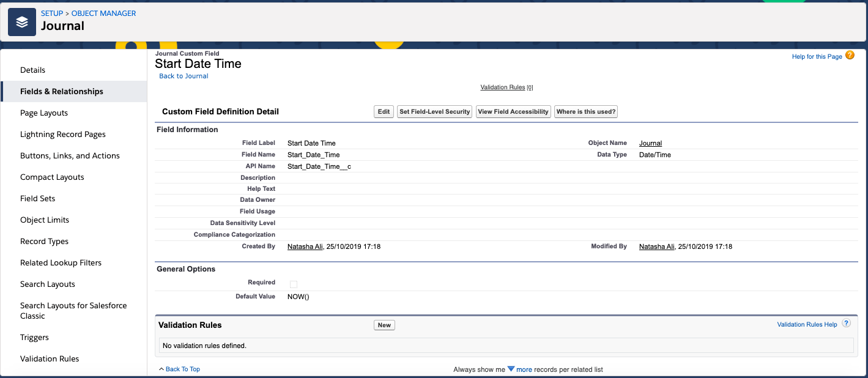Open the Triggers sidebar section

(x=34, y=337)
